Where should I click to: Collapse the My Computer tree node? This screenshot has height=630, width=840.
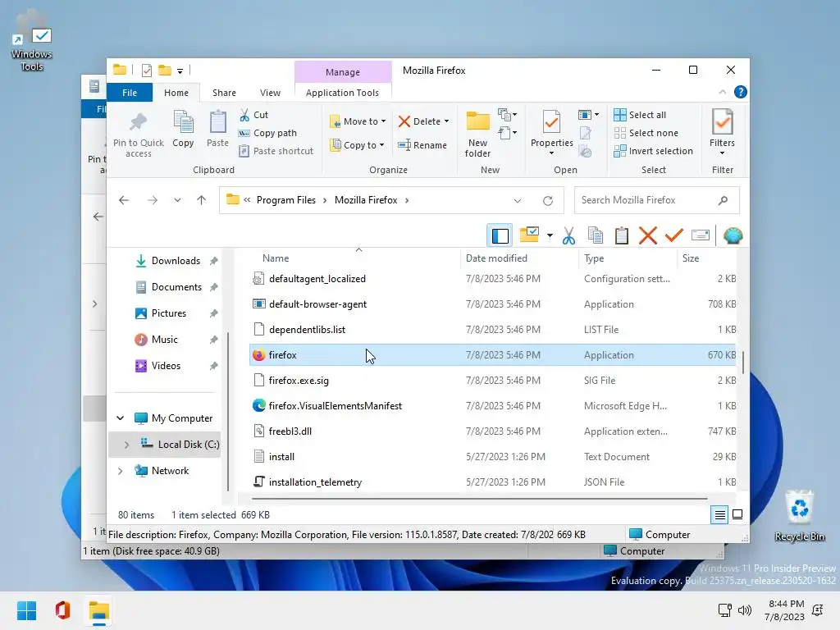(121, 418)
